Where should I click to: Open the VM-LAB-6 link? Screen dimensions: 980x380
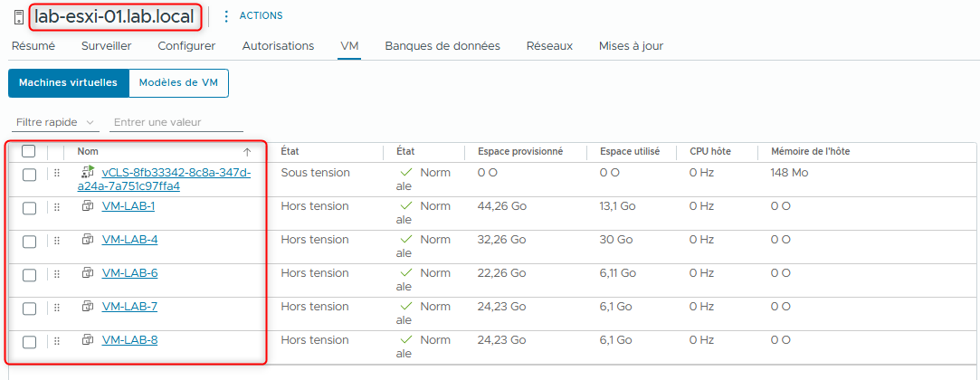point(129,272)
